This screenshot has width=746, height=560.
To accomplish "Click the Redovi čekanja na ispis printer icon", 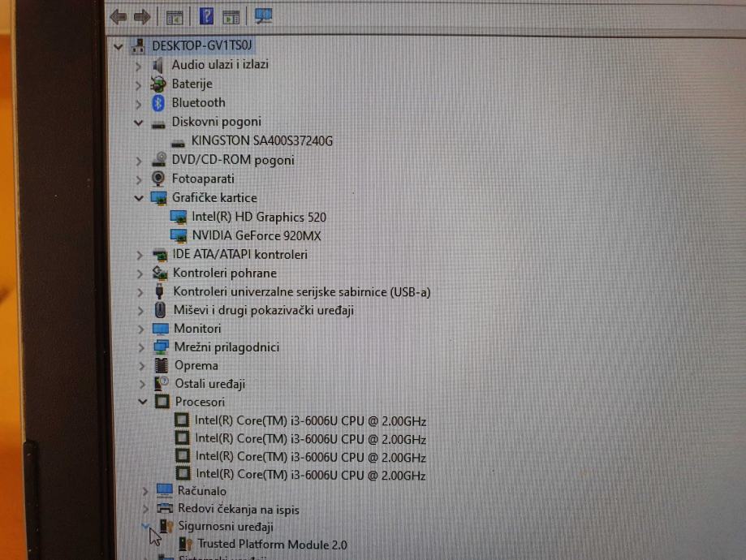I will [165, 509].
